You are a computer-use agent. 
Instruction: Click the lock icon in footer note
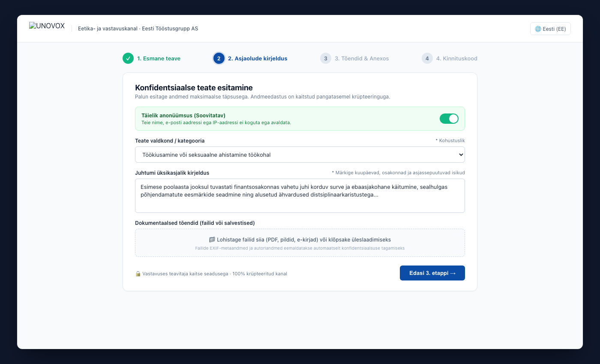138,274
